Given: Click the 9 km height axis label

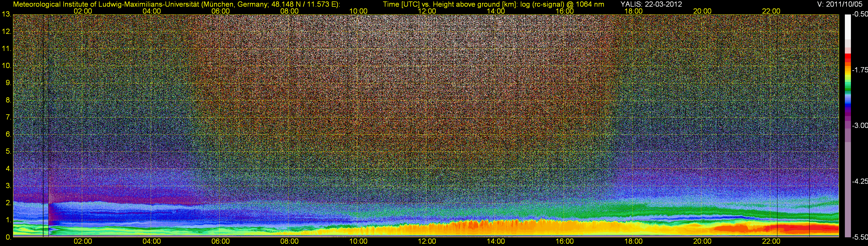Looking at the screenshot, I should point(8,83).
